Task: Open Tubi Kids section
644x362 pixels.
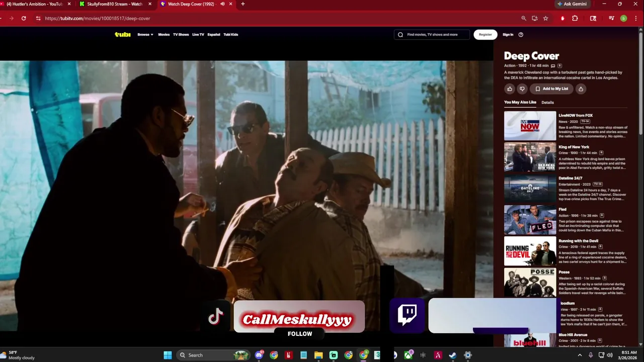Action: [231, 35]
